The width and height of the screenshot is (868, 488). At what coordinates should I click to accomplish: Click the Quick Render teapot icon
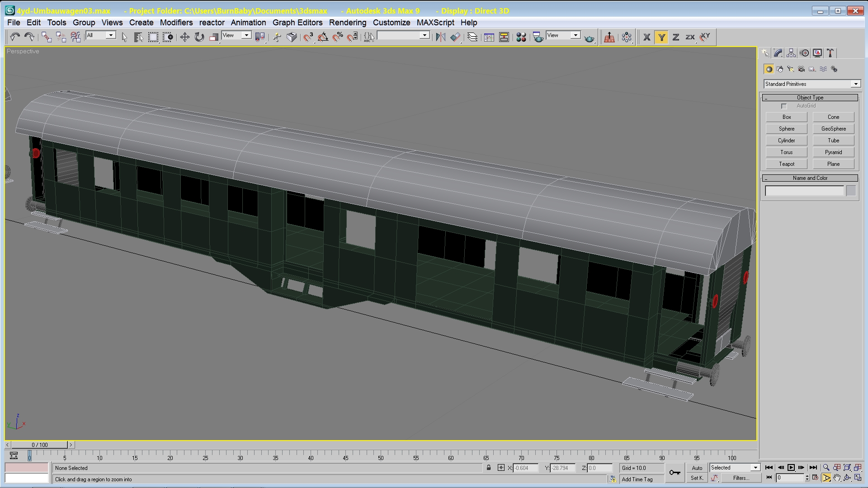point(589,38)
